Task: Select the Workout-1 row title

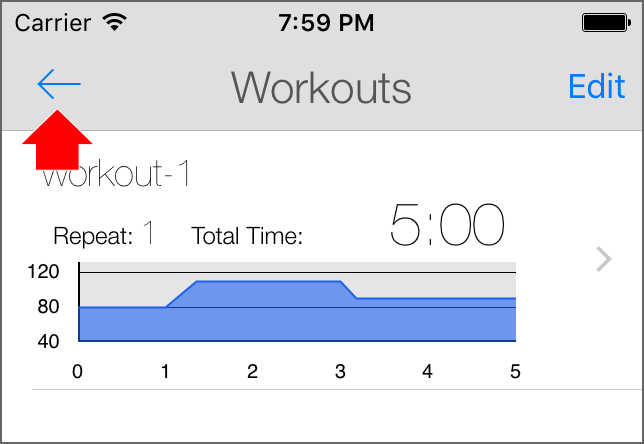Action: [x=117, y=176]
